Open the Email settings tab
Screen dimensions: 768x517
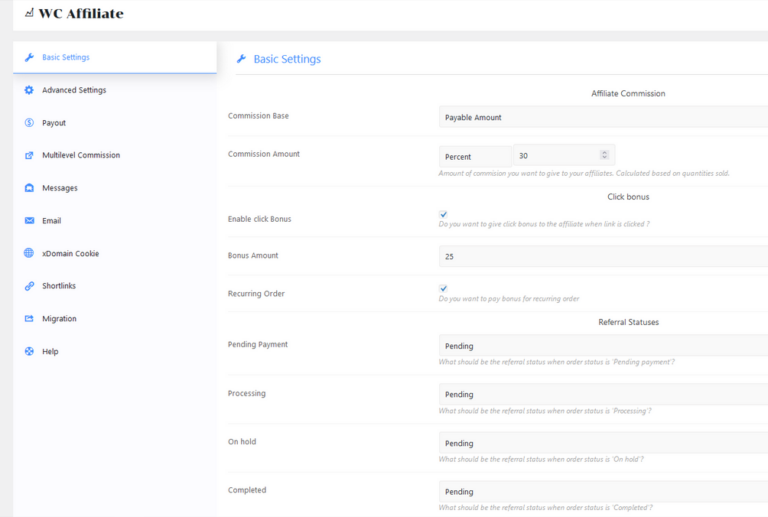(x=115, y=220)
